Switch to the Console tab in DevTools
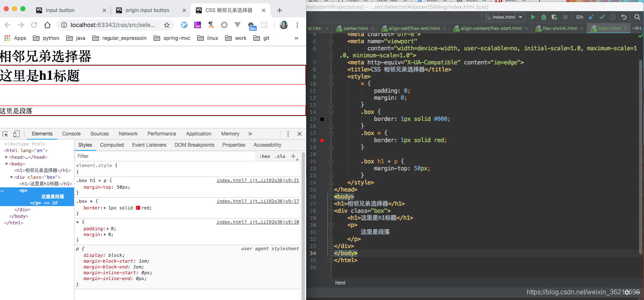 (71, 134)
